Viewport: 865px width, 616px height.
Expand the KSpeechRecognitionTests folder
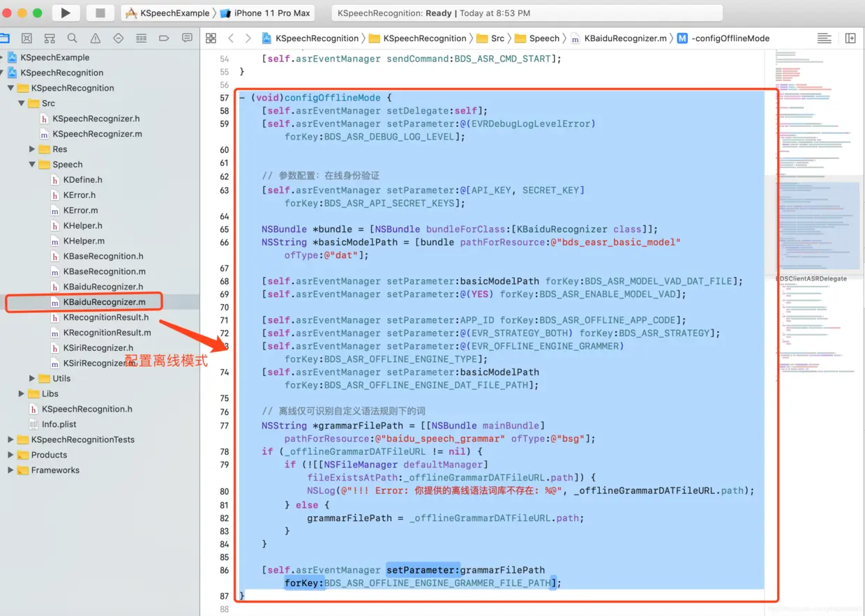click(x=10, y=440)
